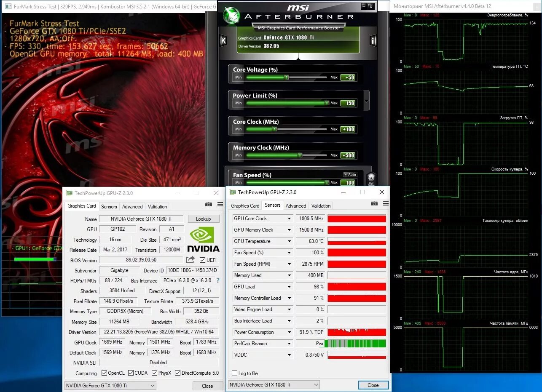Take screenshot with the left GPU-Z camera icon
This screenshot has height=392, width=542.
coord(209,204)
